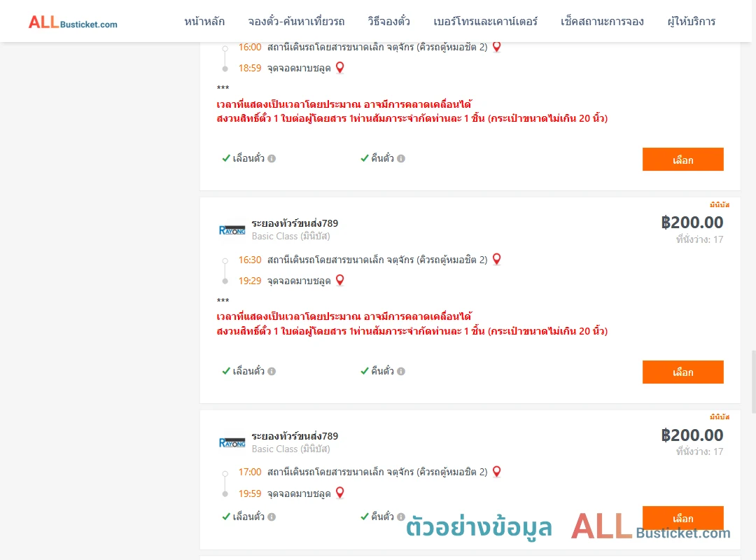Click info icon beside คืนตั๋ว in 16:30 trip
This screenshot has height=560, width=756.
[401, 371]
